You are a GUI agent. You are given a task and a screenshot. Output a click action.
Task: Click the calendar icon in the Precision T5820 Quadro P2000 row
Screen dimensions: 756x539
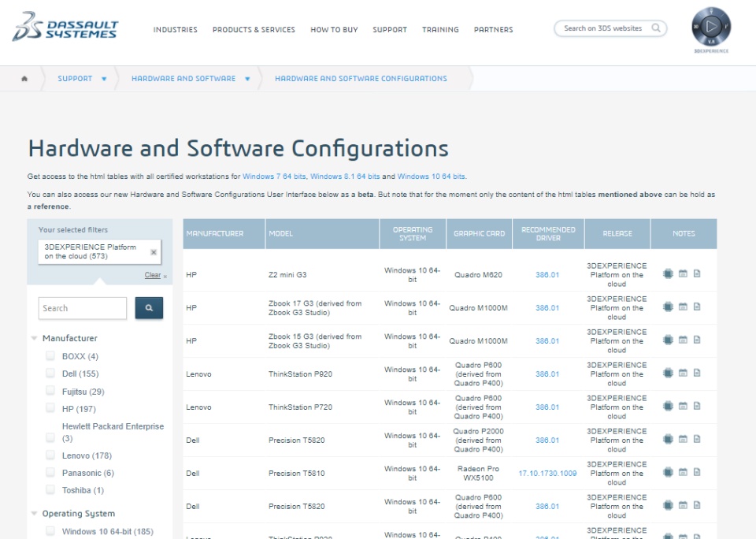click(683, 439)
